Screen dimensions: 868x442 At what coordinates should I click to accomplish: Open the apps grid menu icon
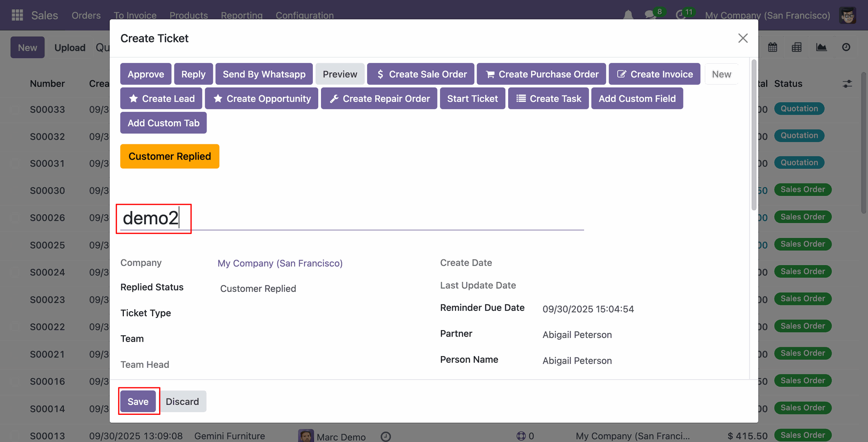tap(17, 15)
